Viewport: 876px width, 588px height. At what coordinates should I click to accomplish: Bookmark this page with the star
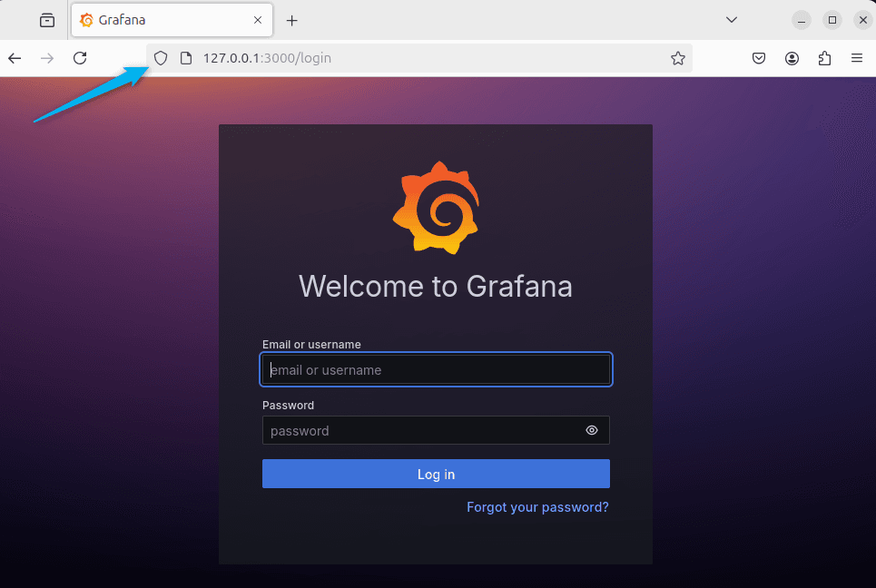(x=678, y=57)
